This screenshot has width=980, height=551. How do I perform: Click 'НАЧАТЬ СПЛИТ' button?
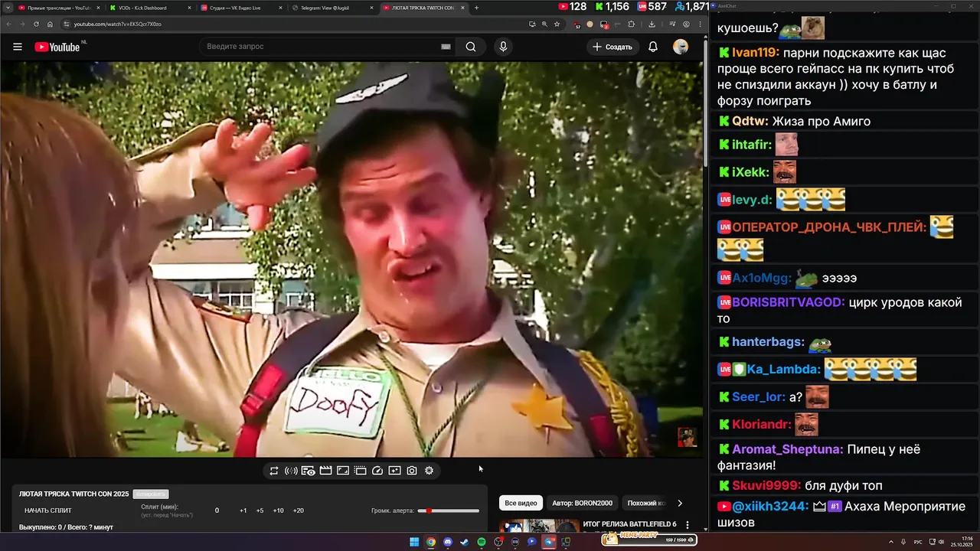pos(47,510)
